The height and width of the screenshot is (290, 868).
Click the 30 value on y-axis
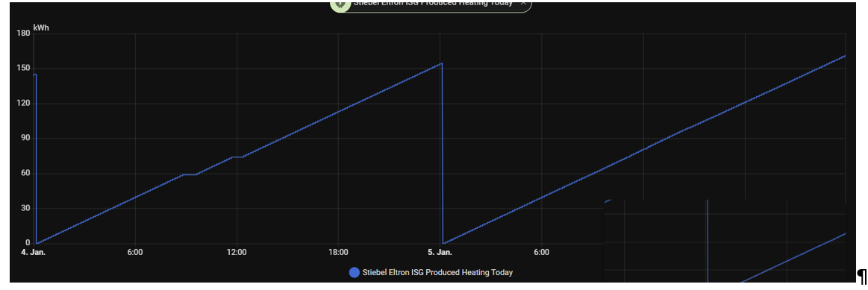click(x=25, y=208)
